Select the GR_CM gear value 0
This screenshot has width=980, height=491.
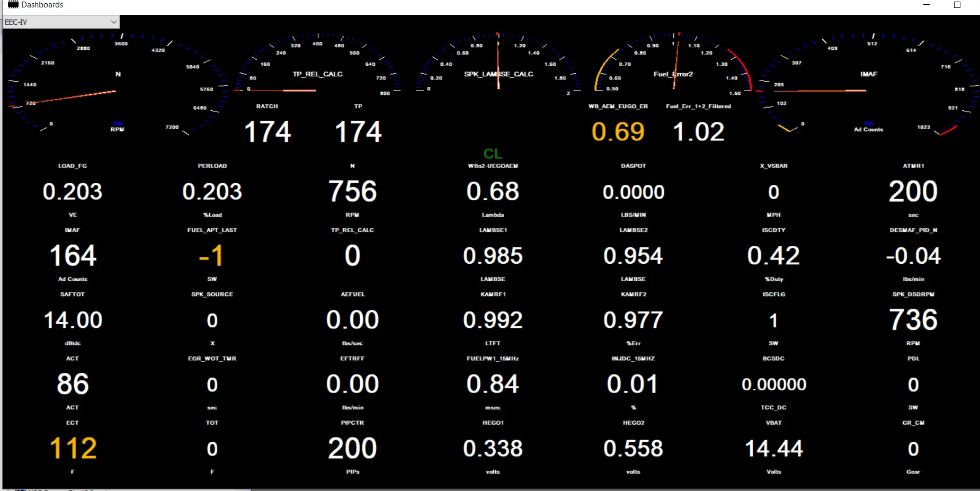point(913,449)
